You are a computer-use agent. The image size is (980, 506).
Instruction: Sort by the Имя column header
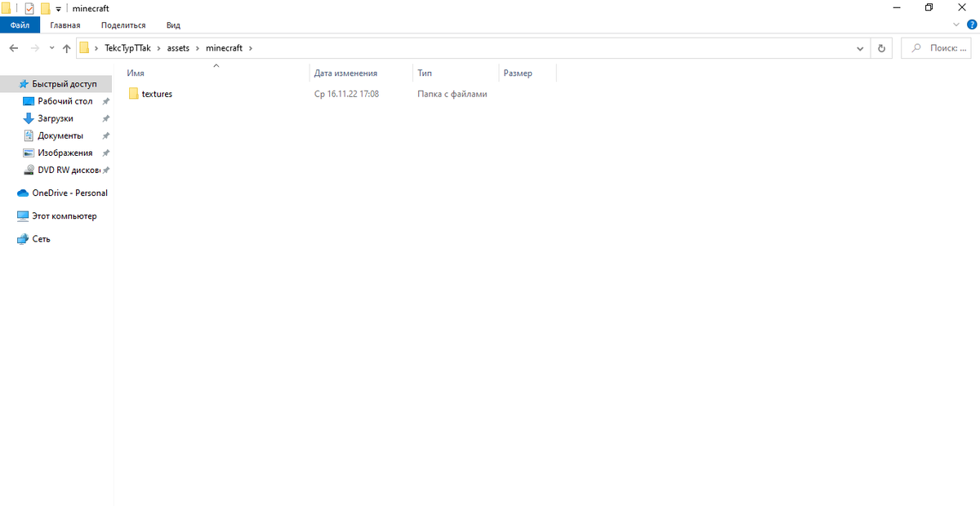tap(216, 73)
